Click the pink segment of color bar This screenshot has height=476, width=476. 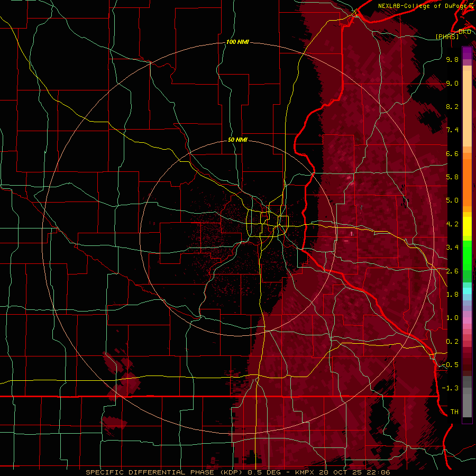tap(467, 321)
